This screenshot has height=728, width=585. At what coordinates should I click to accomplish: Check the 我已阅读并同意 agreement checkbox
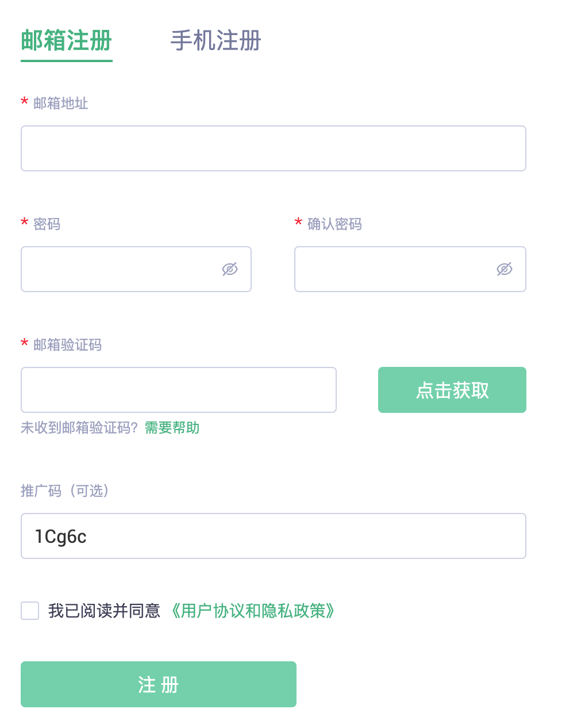29,611
